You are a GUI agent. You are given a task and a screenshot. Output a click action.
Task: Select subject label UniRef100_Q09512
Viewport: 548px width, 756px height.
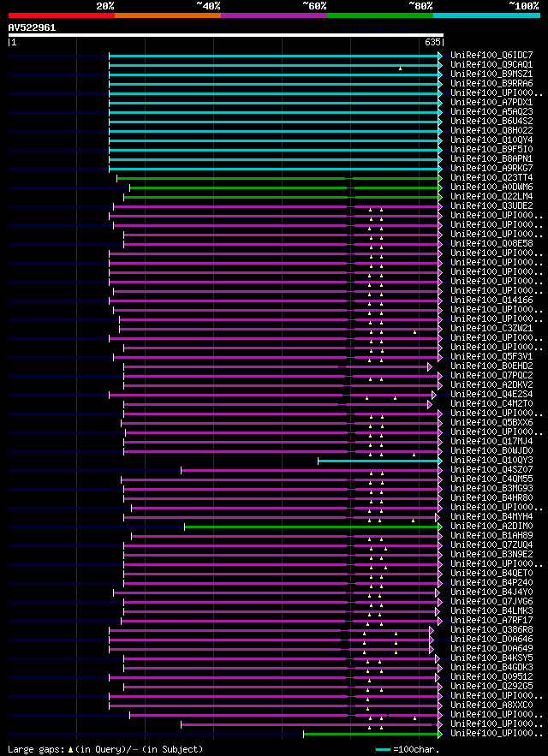point(491,677)
